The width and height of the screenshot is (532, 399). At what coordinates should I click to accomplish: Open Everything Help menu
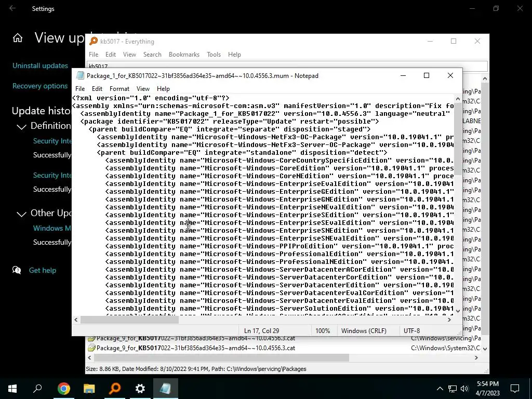pyautogui.click(x=234, y=54)
